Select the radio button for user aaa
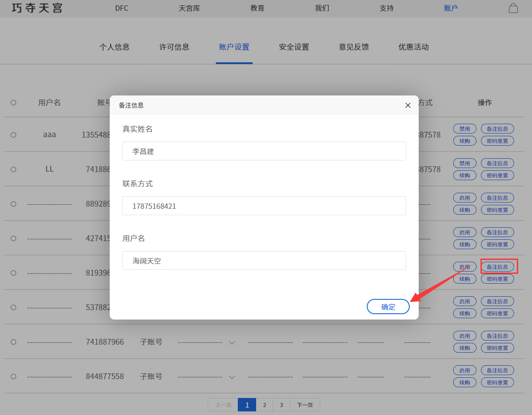 click(x=13, y=135)
